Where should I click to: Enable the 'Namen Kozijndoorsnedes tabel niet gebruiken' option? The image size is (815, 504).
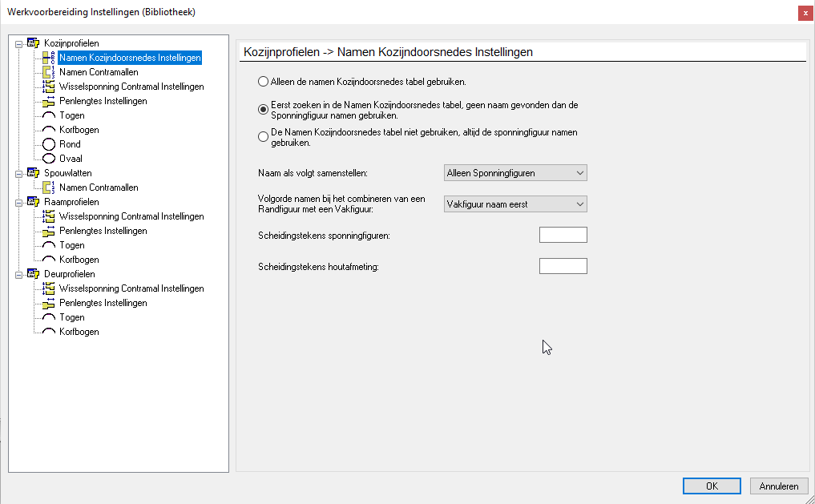pos(262,136)
